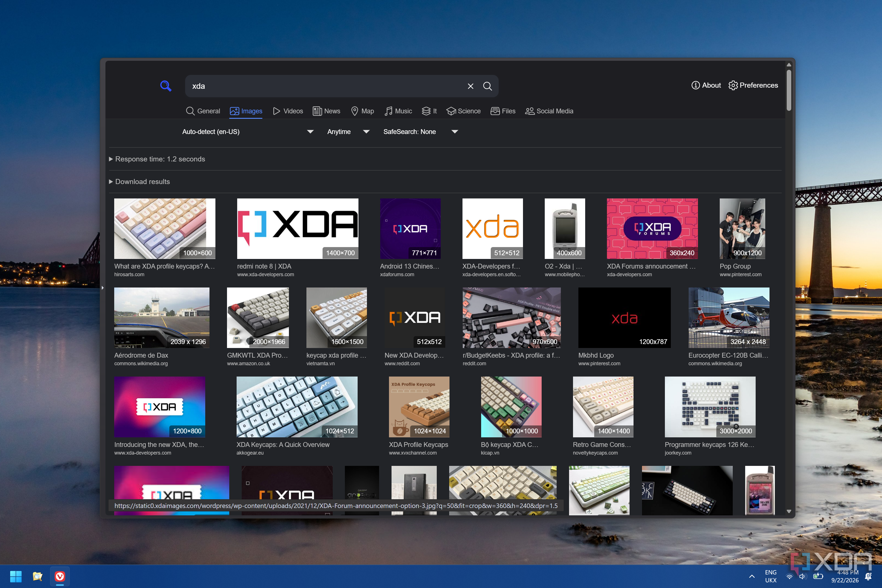This screenshot has width=882, height=588.
Task: Open the Files category
Action: pyautogui.click(x=503, y=111)
